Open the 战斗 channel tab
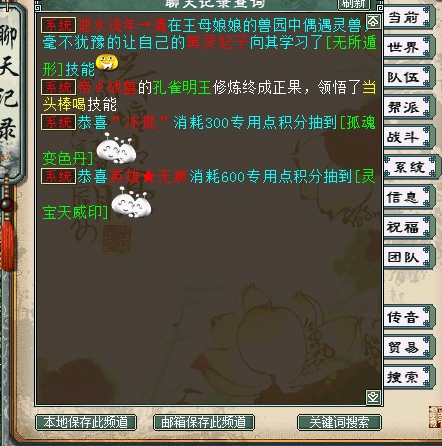Image resolution: width=442 pixels, height=446 pixels. (409, 137)
